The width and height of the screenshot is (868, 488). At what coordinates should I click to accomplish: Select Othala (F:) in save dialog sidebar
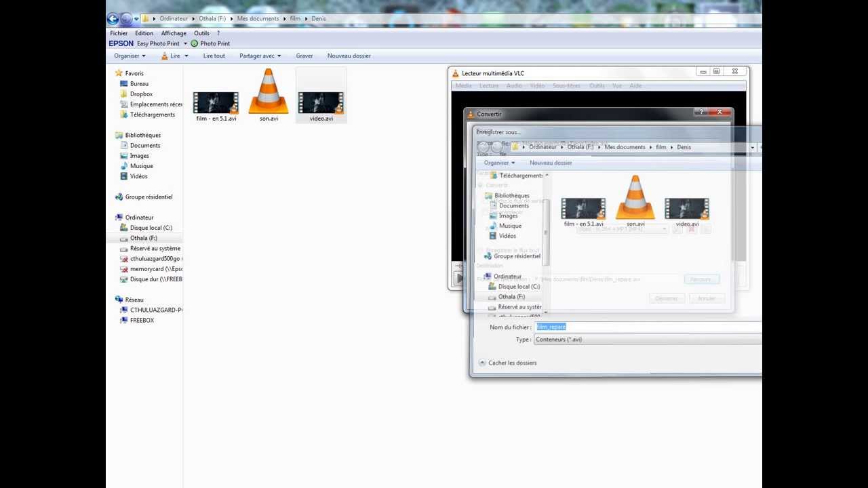[x=506, y=297]
